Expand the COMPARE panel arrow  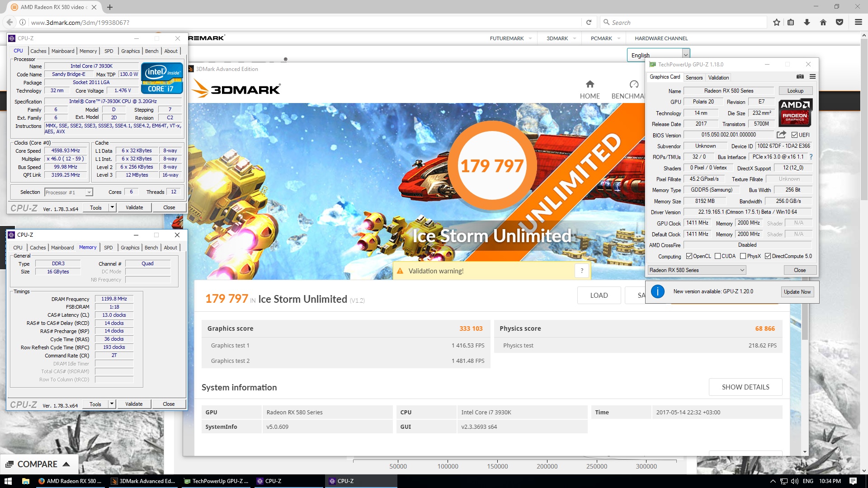click(66, 464)
